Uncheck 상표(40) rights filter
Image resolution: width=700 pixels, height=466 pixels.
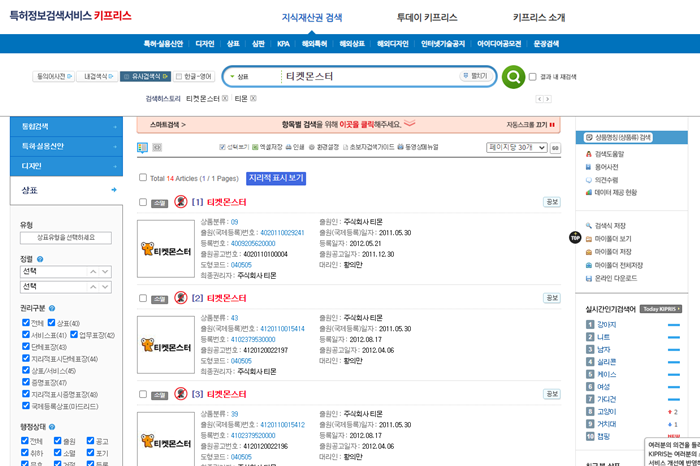click(x=51, y=322)
